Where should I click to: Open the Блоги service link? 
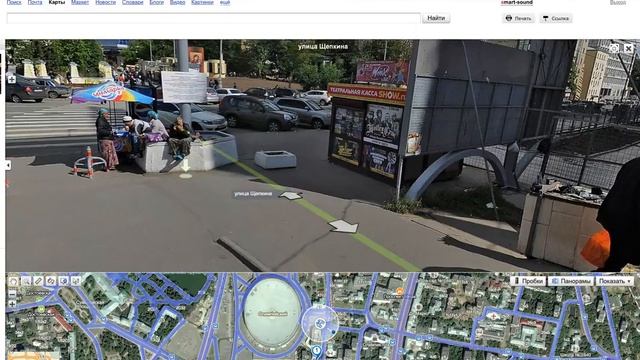point(156,2)
